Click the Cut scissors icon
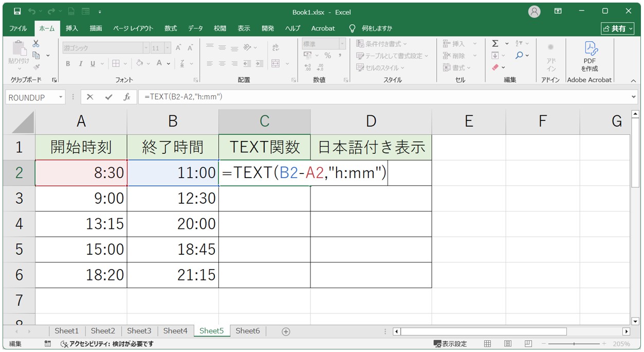The width and height of the screenshot is (644, 352). (x=36, y=44)
